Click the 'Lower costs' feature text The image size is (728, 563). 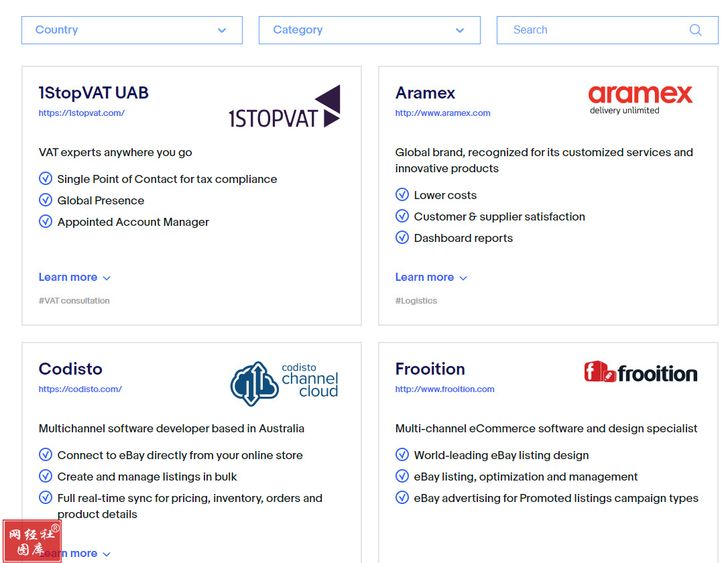click(445, 196)
